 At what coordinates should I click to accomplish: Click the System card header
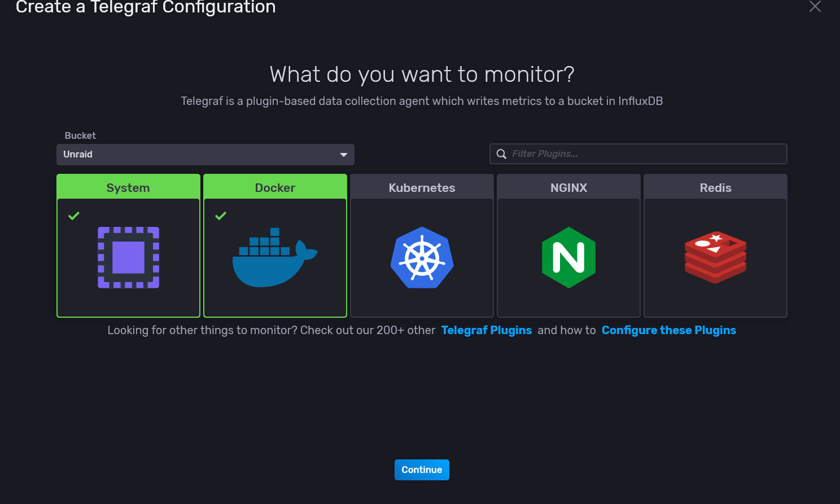click(x=128, y=187)
